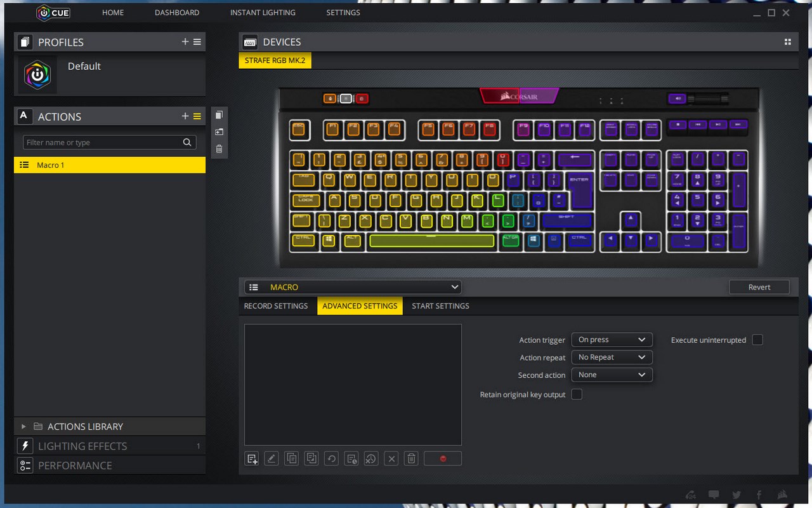The image size is (812, 508).
Task: Open the Action trigger dropdown
Action: pyautogui.click(x=612, y=340)
